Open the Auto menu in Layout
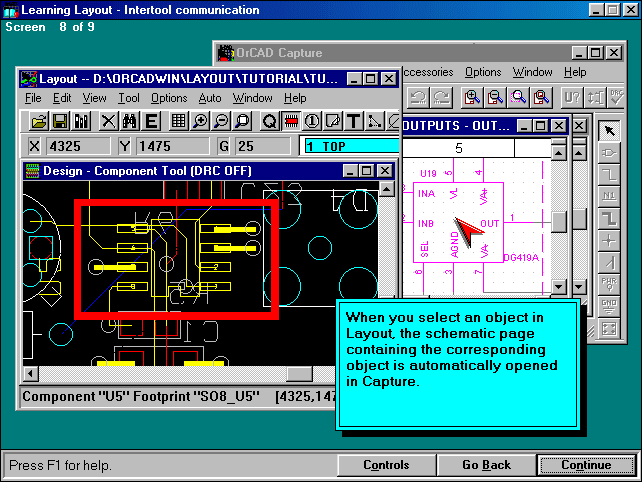642x482 pixels. pos(210,98)
